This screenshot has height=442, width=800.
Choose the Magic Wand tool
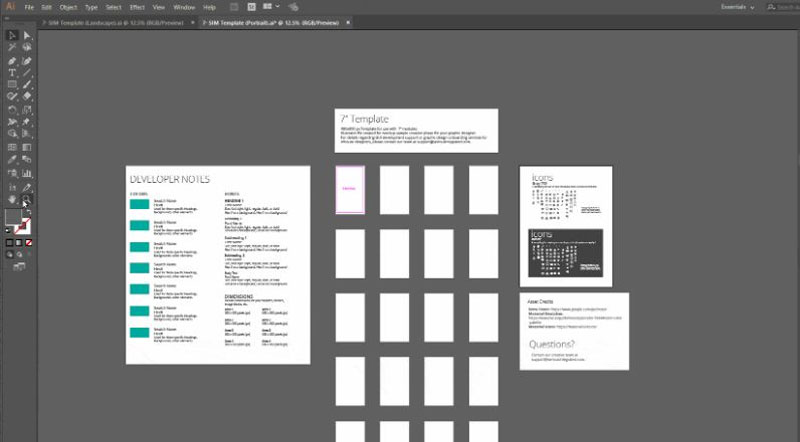point(12,47)
